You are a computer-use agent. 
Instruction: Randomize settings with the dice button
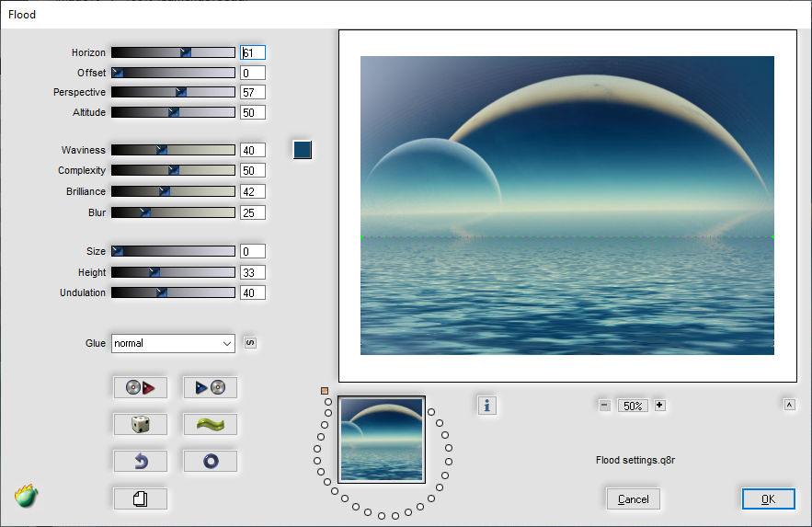point(141,425)
